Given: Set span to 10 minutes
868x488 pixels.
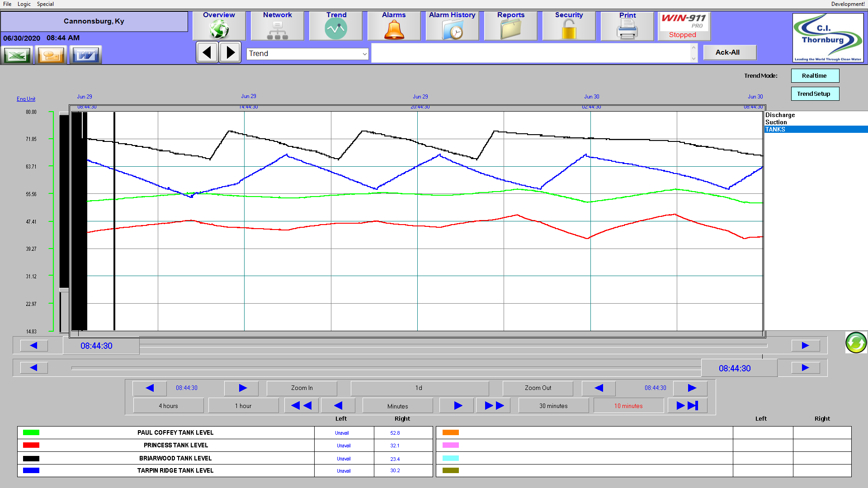Looking at the screenshot, I should [628, 406].
